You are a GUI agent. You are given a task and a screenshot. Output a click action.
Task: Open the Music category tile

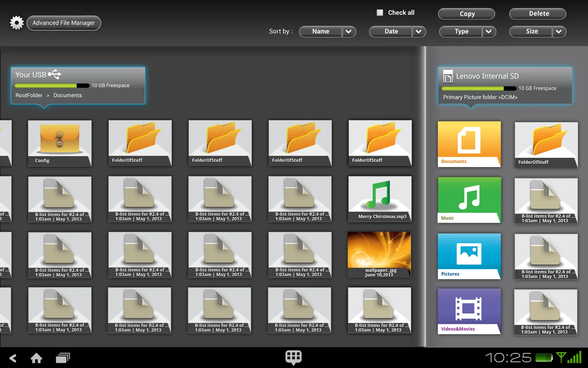469,200
